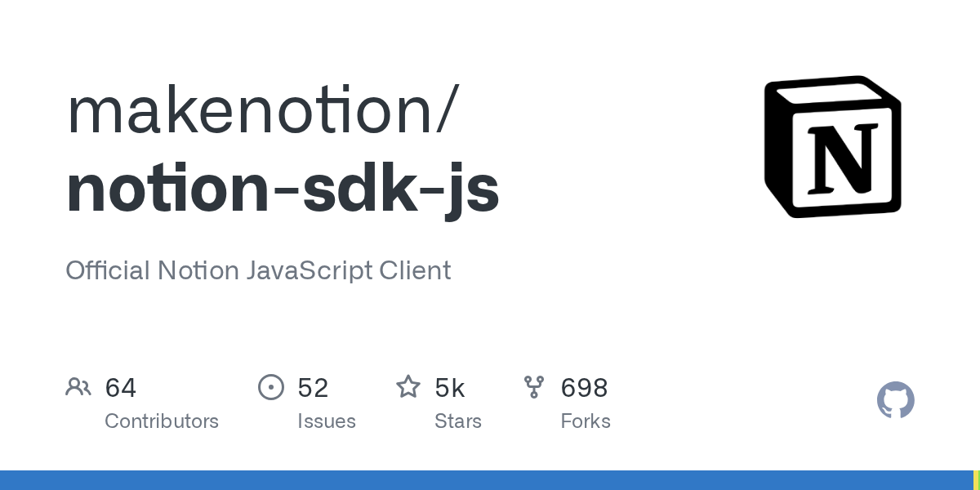This screenshot has width=980, height=490.
Task: Click the 5k stars count
Action: tap(449, 388)
